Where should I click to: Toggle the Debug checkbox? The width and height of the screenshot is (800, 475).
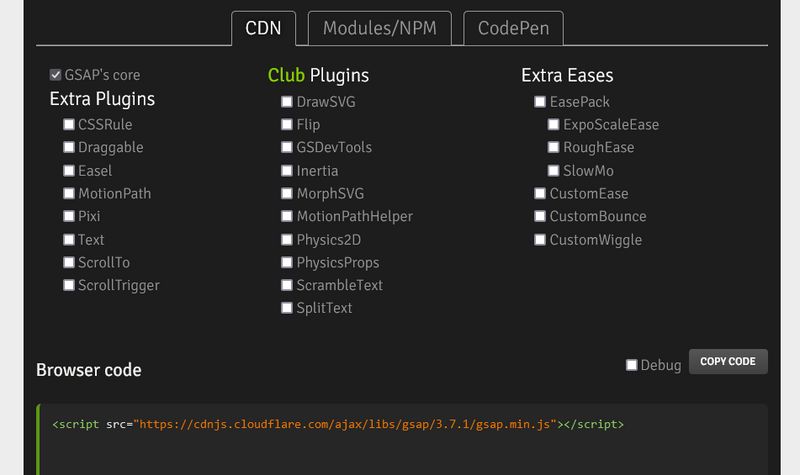[632, 365]
